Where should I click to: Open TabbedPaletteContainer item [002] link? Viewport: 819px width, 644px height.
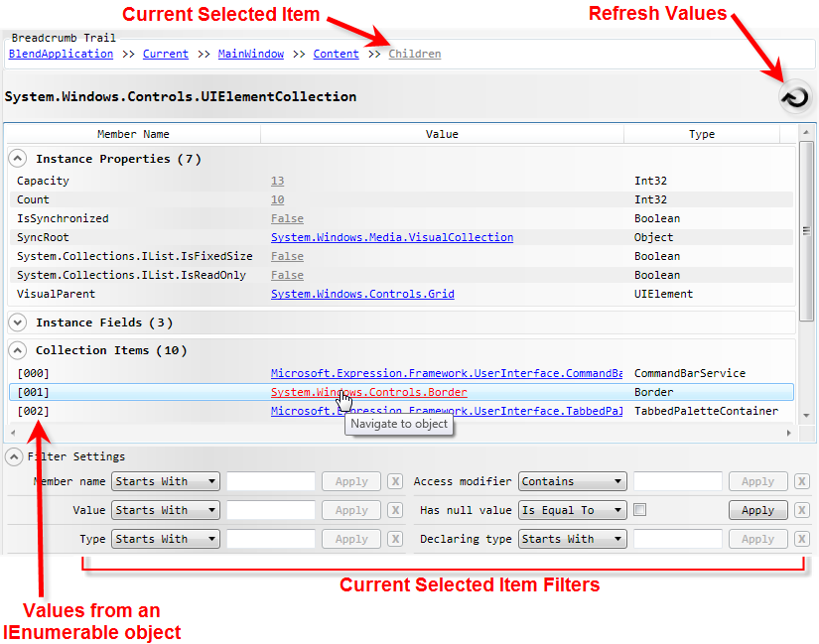click(x=447, y=411)
